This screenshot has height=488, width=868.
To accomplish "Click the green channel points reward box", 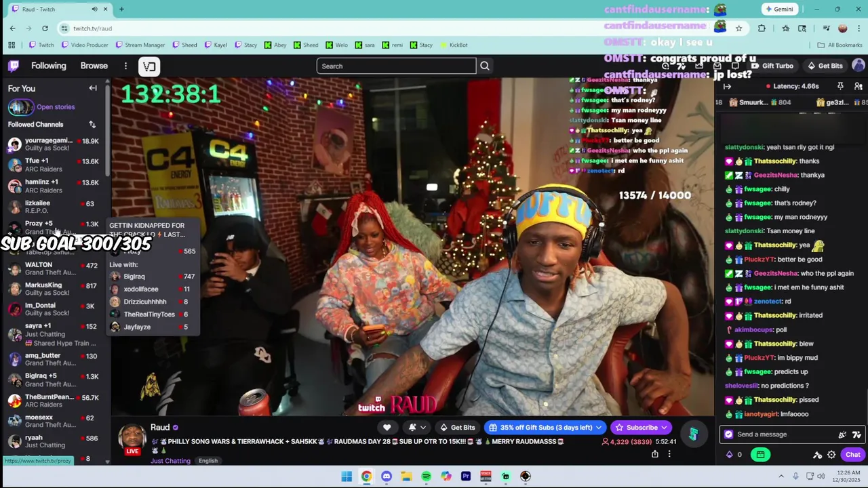I will 760,455.
